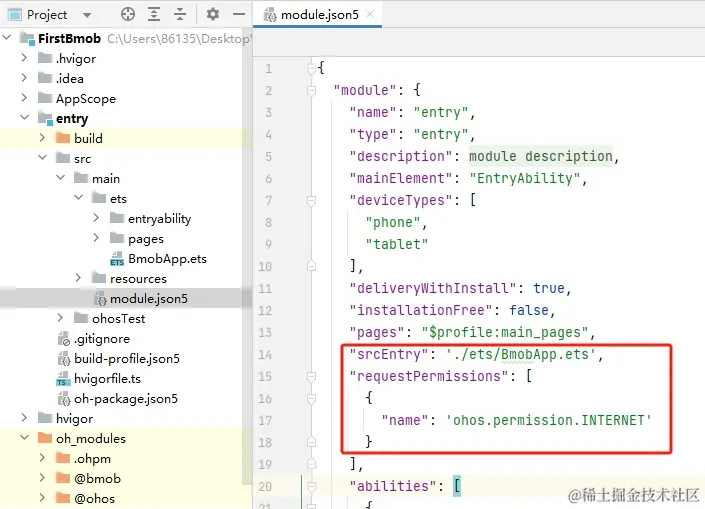Image resolution: width=705 pixels, height=509 pixels.
Task: Fold the abilities array at line 20
Action: 311,486
